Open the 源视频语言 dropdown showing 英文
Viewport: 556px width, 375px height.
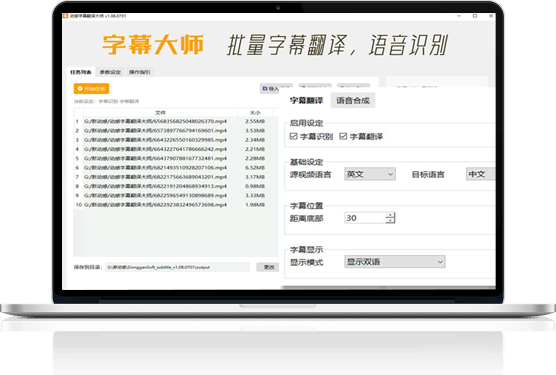click(370, 174)
